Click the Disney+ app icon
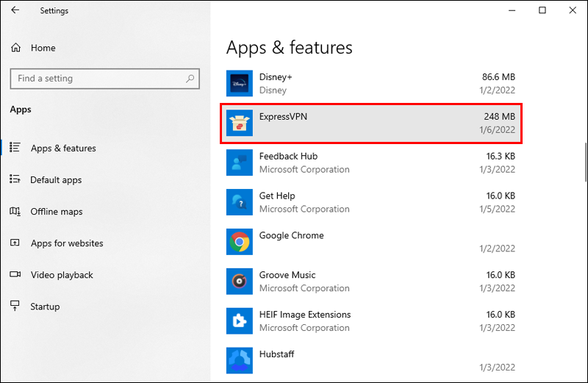 pyautogui.click(x=240, y=84)
